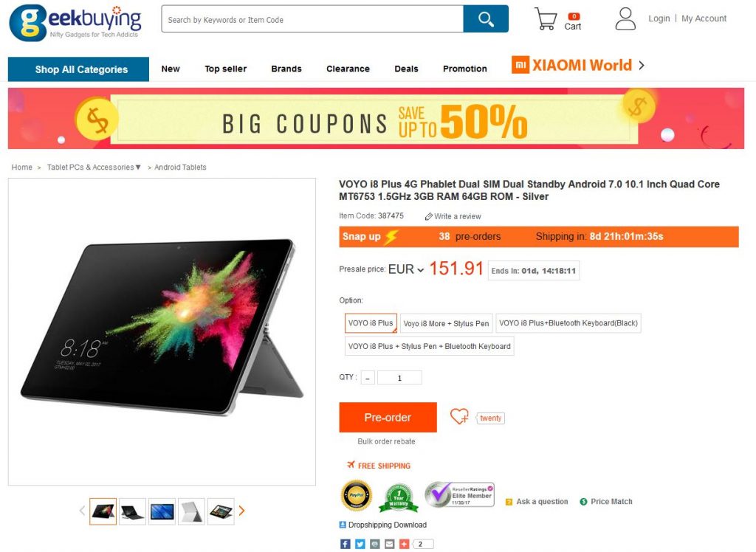Open the Write a review link

(453, 216)
